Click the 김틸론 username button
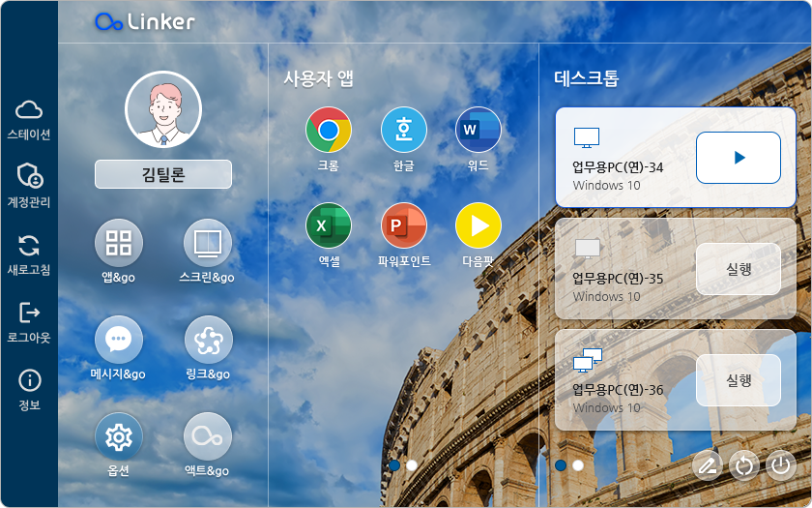Screen dimensions: 812x508 click(163, 174)
